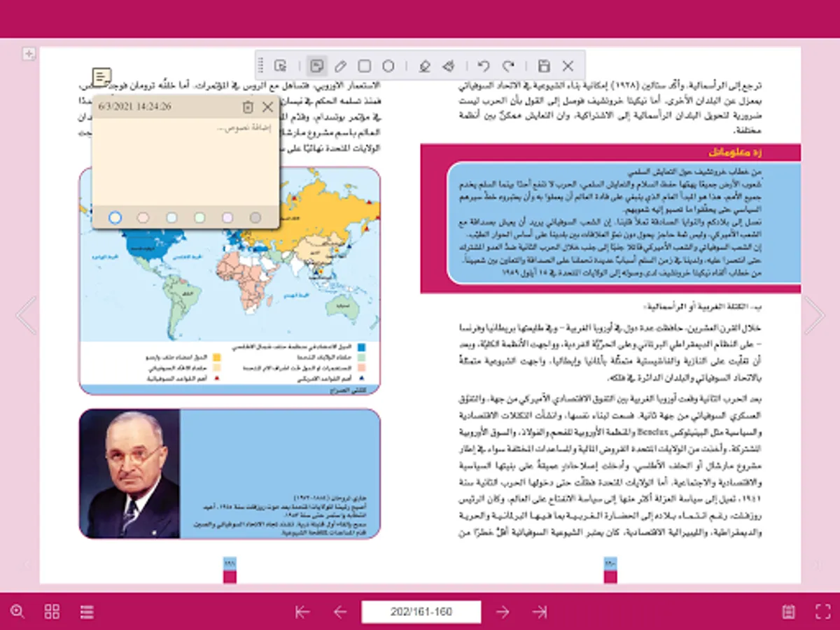The height and width of the screenshot is (630, 840).
Task: Undo the last annotation
Action: (x=483, y=66)
